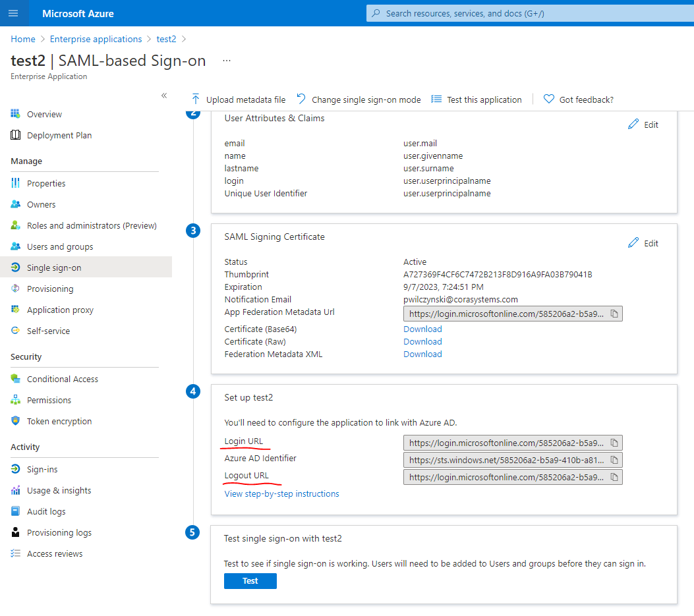Click the Access reviews checklist icon
This screenshot has height=616, width=694.
pos(16,553)
